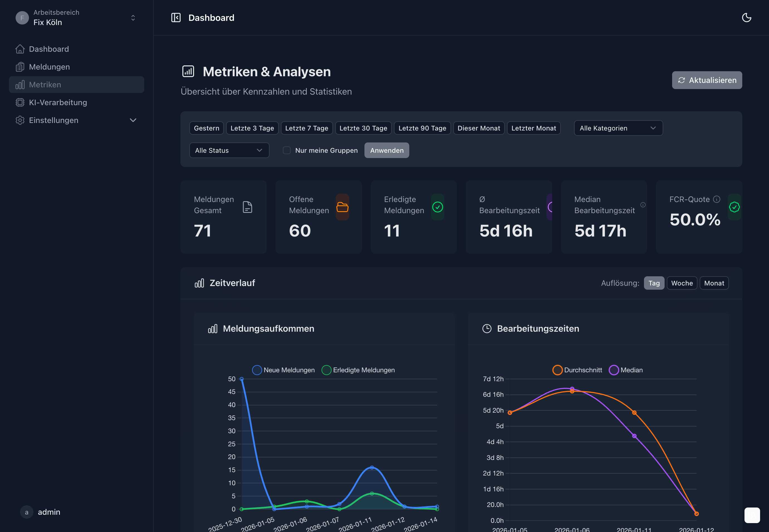
Task: Open the info tooltip icon next to FCR-Quote
Action: tap(717, 199)
